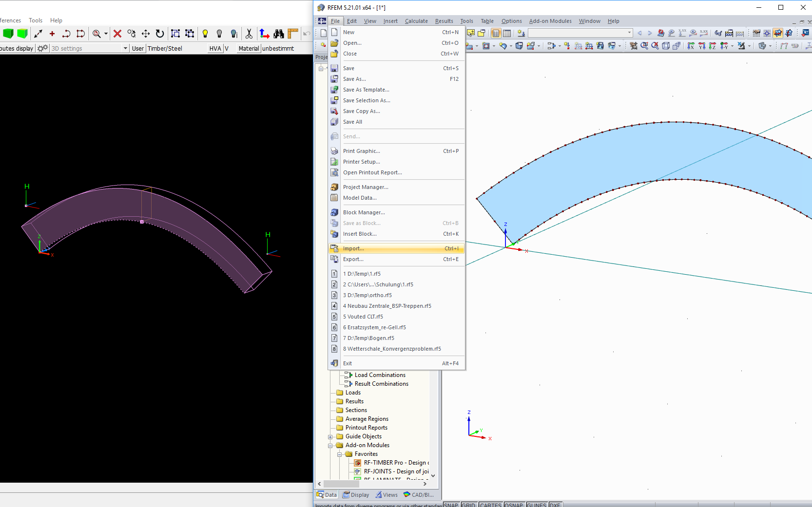Collapse the Add-on Modules tree node
The height and width of the screenshot is (507, 812).
pyautogui.click(x=330, y=446)
